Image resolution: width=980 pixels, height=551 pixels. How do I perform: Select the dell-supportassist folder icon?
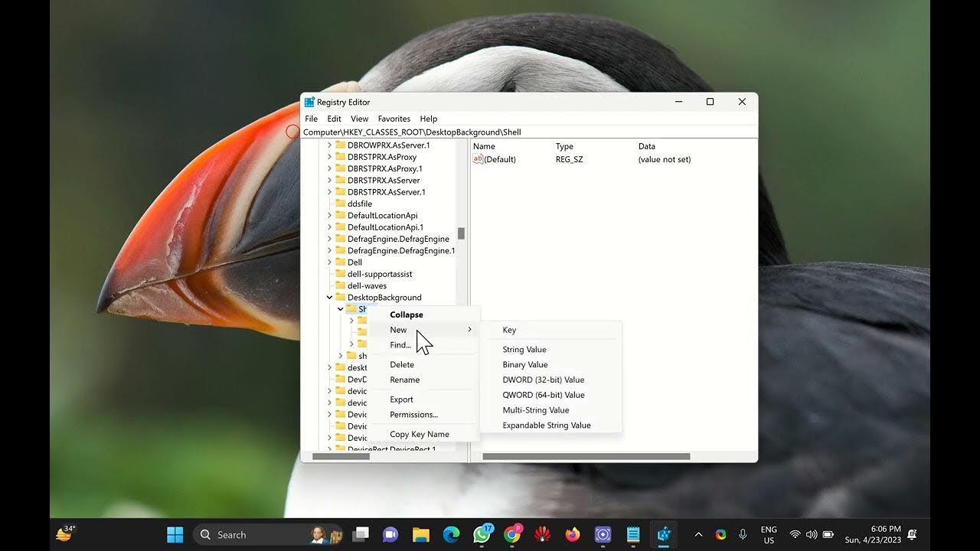341,274
